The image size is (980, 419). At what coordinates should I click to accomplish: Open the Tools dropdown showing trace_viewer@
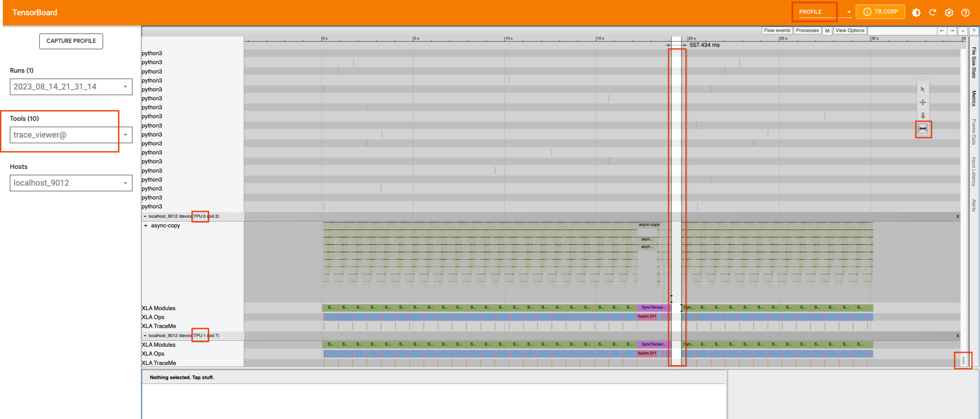(71, 135)
